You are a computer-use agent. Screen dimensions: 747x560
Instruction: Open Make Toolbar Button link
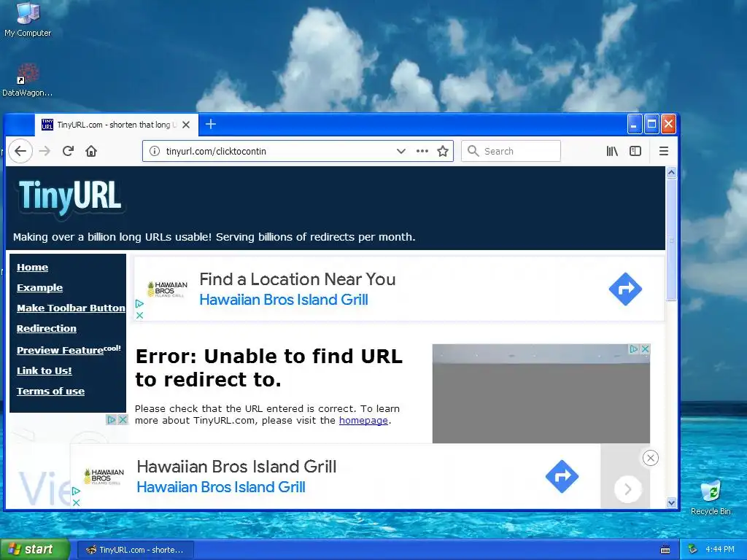71,308
